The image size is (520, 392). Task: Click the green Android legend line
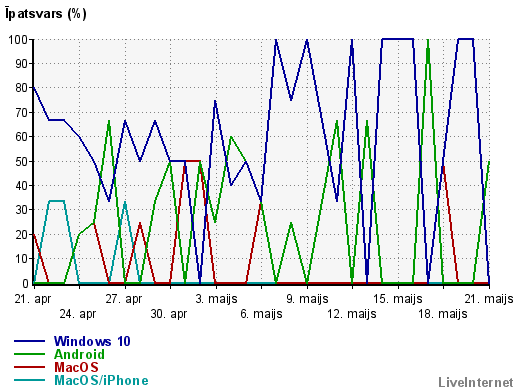pyautogui.click(x=29, y=354)
